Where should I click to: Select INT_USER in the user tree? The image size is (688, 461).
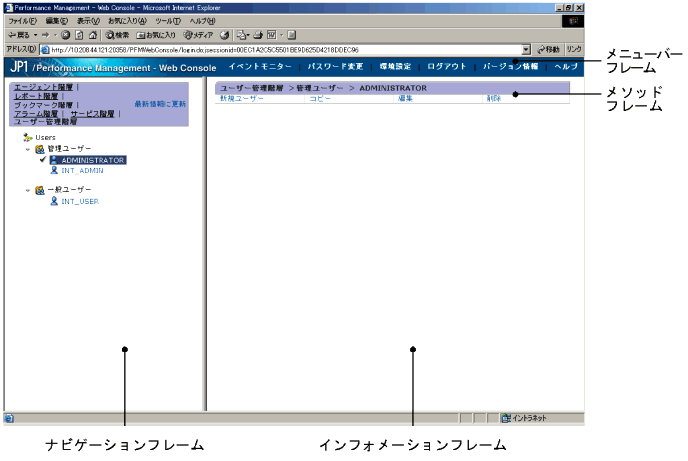[80, 201]
